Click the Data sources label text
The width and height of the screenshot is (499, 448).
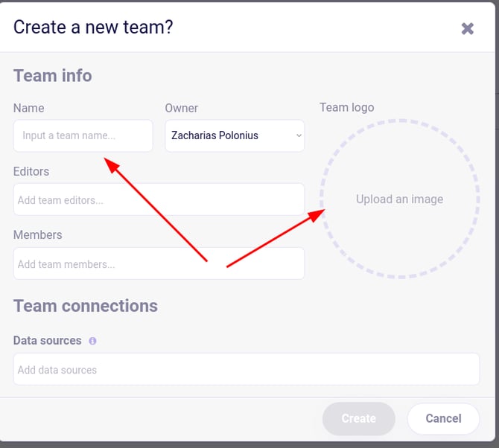pyautogui.click(x=48, y=341)
